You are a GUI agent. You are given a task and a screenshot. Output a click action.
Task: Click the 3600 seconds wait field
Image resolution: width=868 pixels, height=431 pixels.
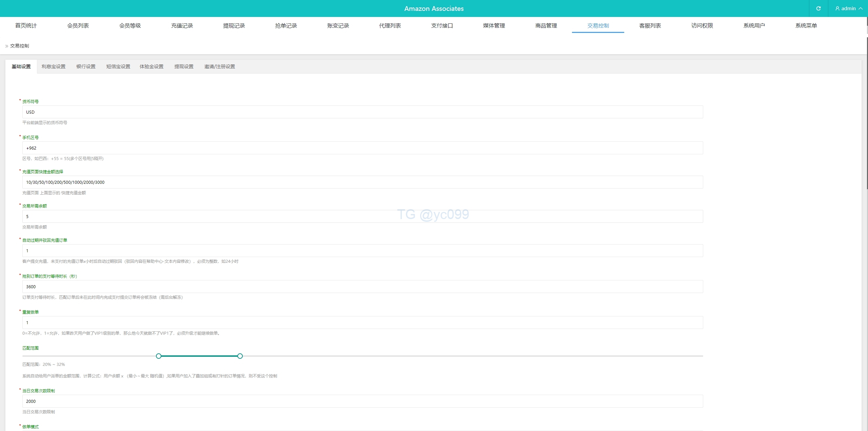click(x=362, y=287)
